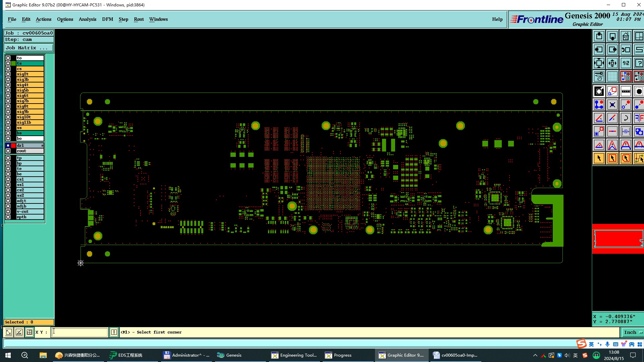Toggle the grid display icon
Screen dimensions: 644x362
coord(612,76)
